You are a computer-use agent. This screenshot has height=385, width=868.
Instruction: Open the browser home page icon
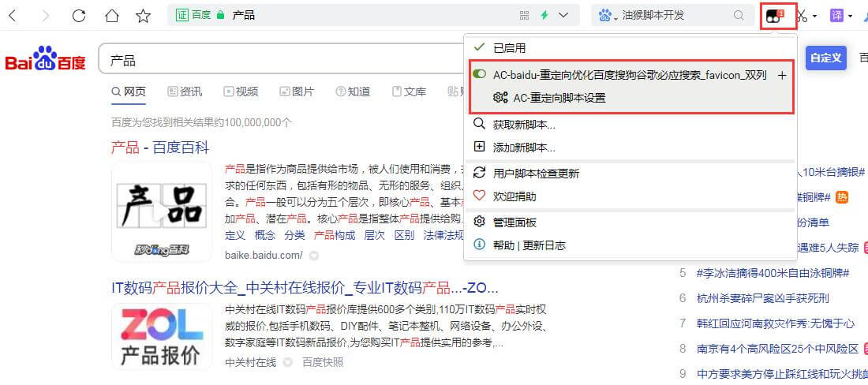(112, 16)
